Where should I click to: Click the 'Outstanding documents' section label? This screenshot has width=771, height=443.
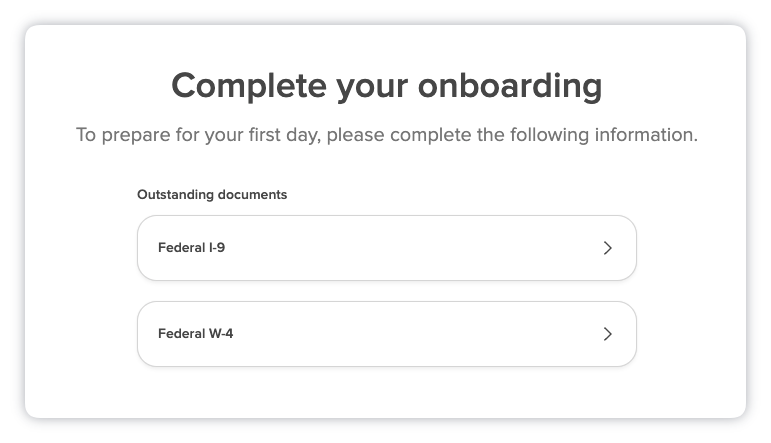[212, 195]
